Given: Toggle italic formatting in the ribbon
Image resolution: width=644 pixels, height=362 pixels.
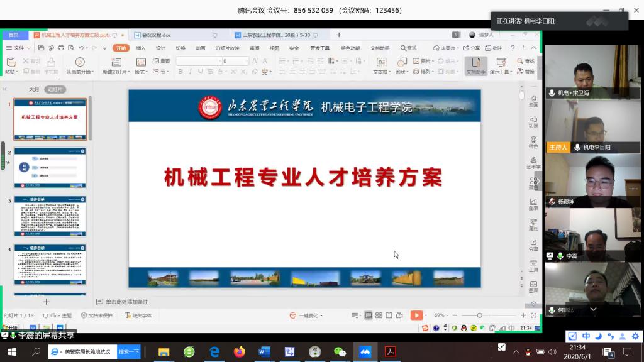Looking at the screenshot, I should [190, 72].
